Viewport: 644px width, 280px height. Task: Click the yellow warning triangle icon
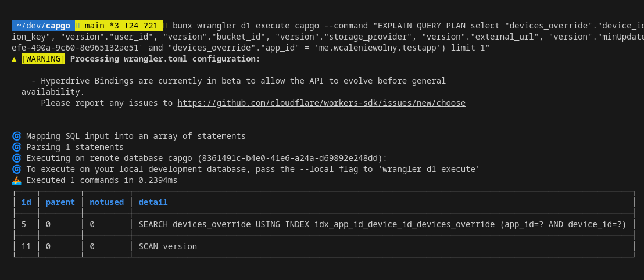coord(15,59)
